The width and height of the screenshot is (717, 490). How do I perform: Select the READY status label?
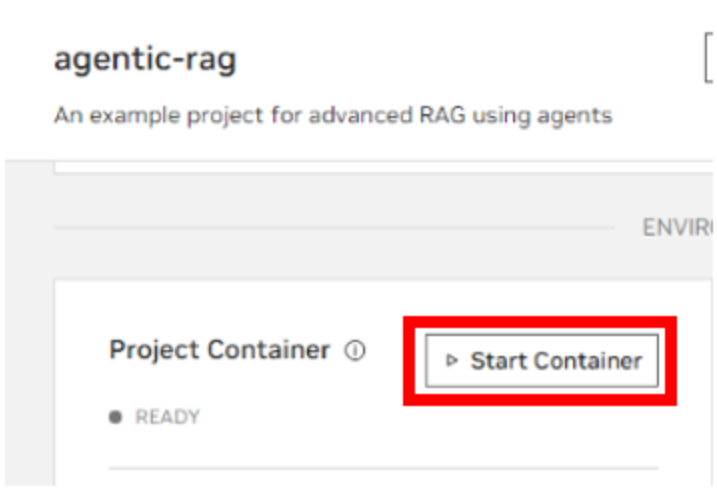[x=167, y=418]
